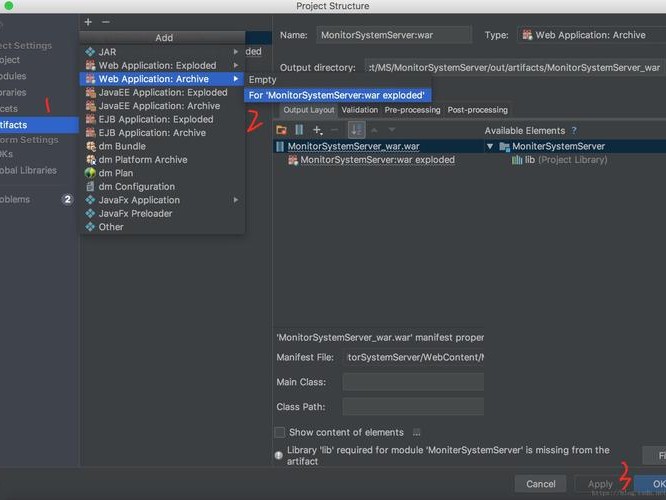Screen dimensions: 666x500
Task: Select JavaFx Preloader entry
Action: tap(162, 214)
